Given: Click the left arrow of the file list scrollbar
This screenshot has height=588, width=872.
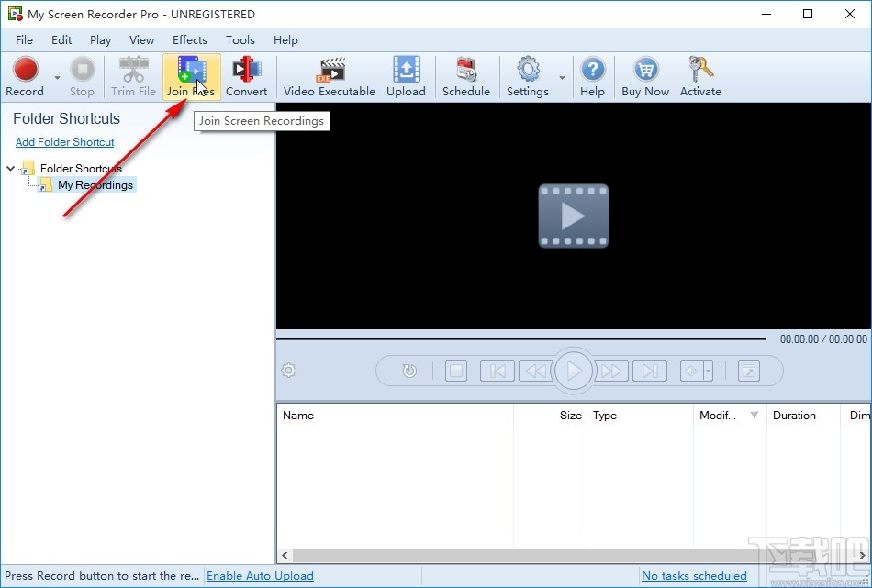Looking at the screenshot, I should (285, 555).
